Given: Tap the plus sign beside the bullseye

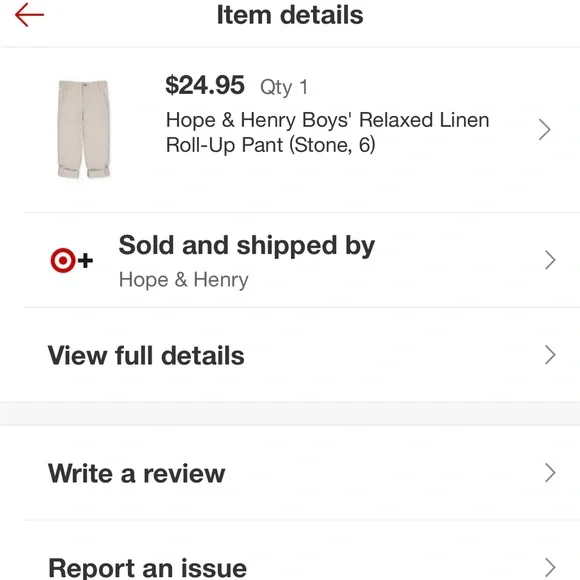Looking at the screenshot, I should (x=85, y=260).
